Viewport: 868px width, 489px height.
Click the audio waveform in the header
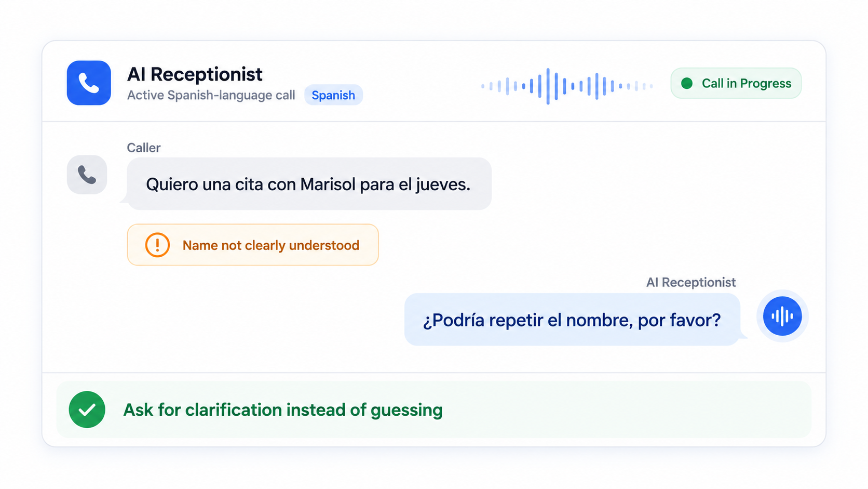click(567, 86)
